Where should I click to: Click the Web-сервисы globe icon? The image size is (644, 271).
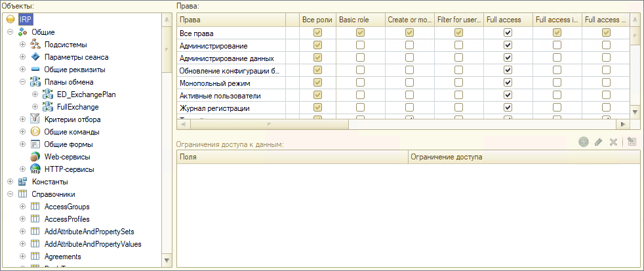click(x=35, y=157)
